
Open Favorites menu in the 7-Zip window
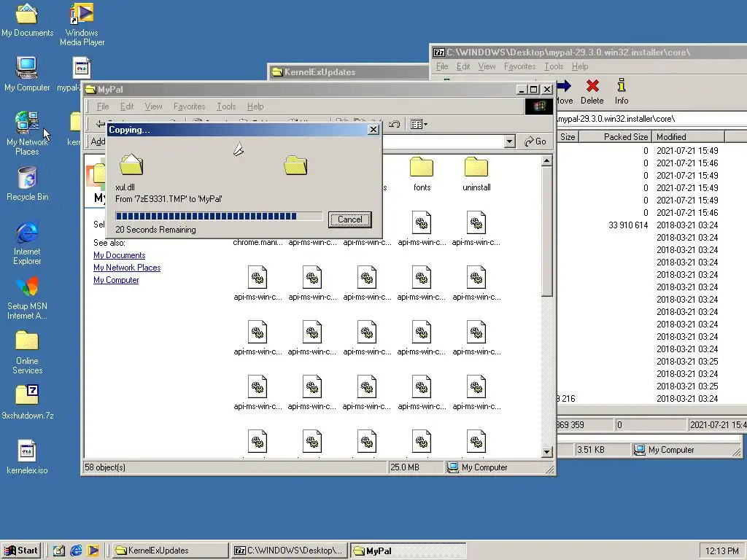(519, 66)
